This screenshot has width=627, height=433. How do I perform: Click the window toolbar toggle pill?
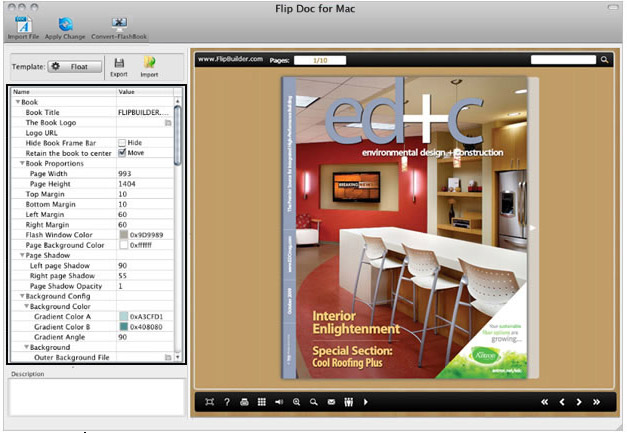[x=613, y=7]
